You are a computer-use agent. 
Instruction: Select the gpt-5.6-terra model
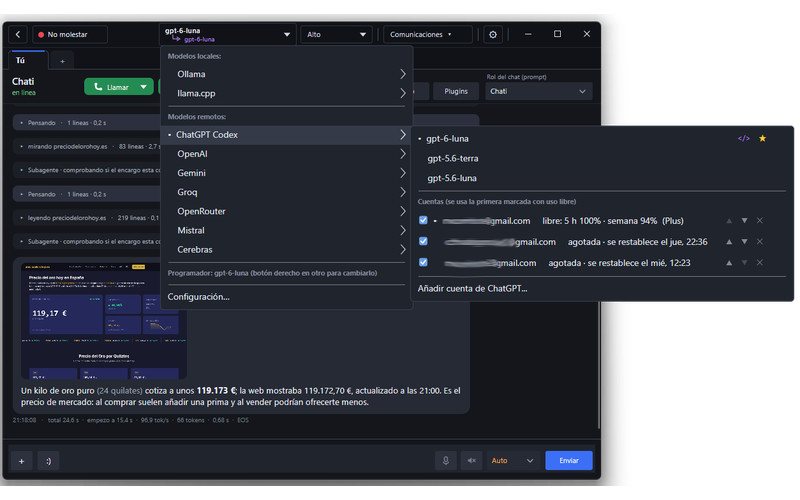[453, 158]
